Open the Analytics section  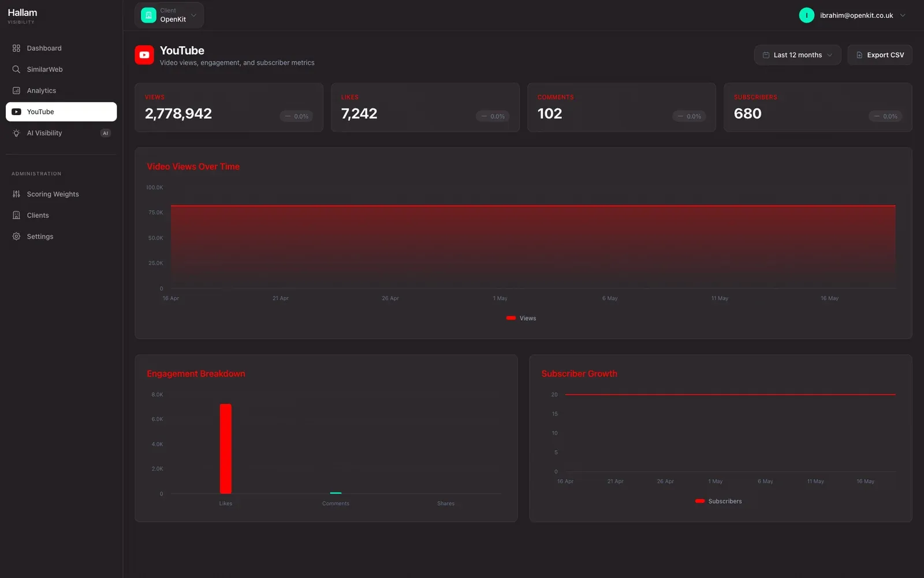click(61, 91)
